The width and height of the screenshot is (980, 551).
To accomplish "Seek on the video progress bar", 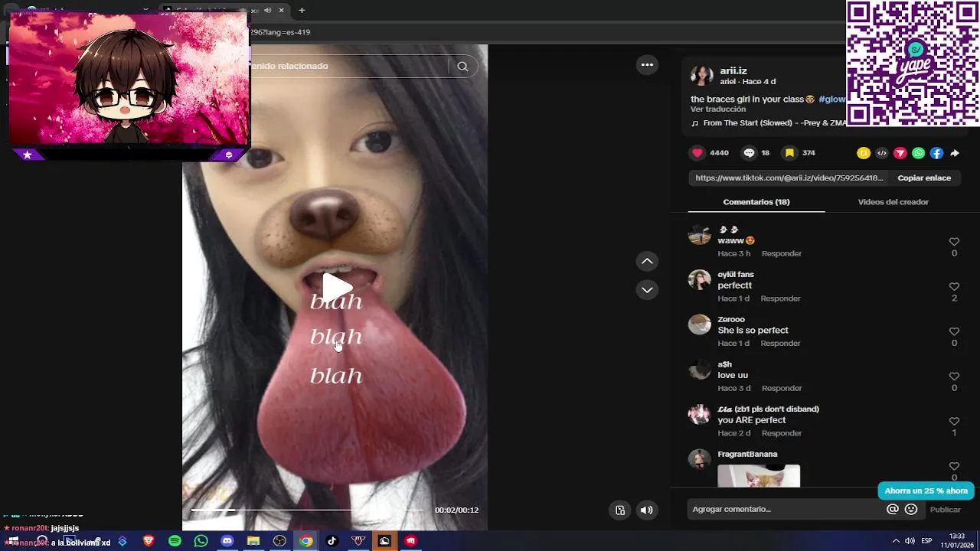I will click(x=306, y=510).
